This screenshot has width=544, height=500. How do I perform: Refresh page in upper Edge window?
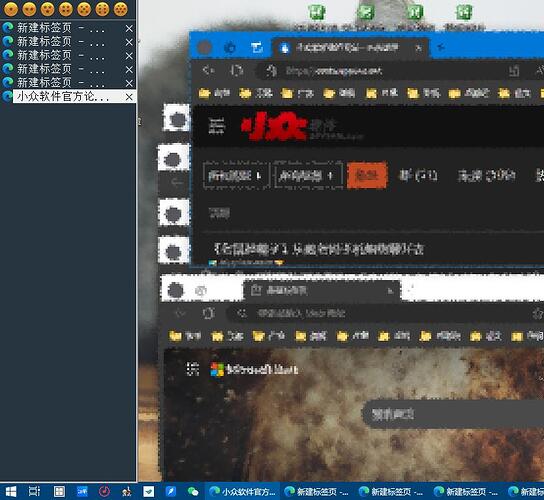click(237, 71)
